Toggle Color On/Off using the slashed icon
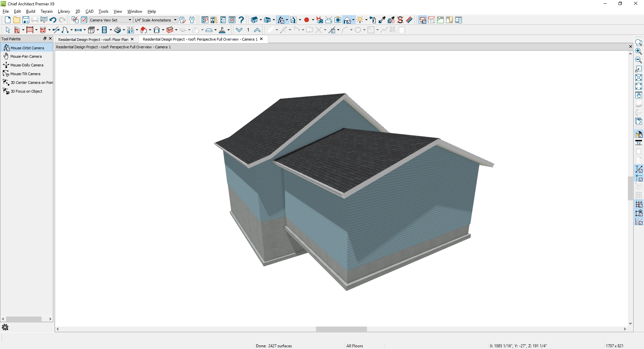Image resolution: width=644 pixels, height=349 pixels. (x=400, y=20)
